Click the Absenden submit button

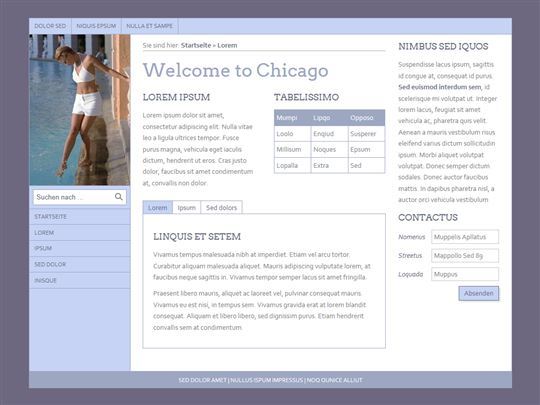click(479, 293)
